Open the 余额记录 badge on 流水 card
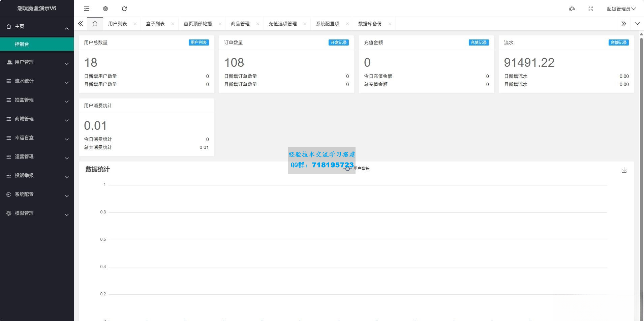The width and height of the screenshot is (644, 321). [619, 42]
